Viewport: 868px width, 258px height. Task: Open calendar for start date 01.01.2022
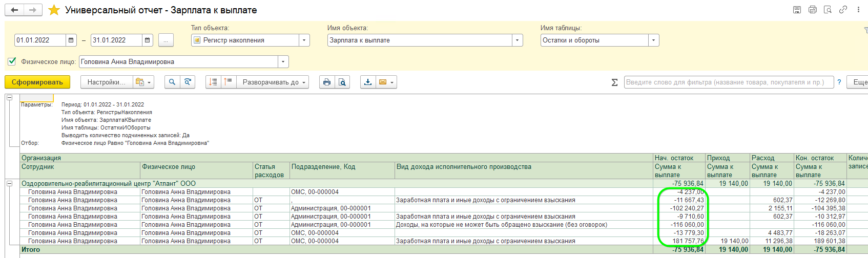(71, 40)
